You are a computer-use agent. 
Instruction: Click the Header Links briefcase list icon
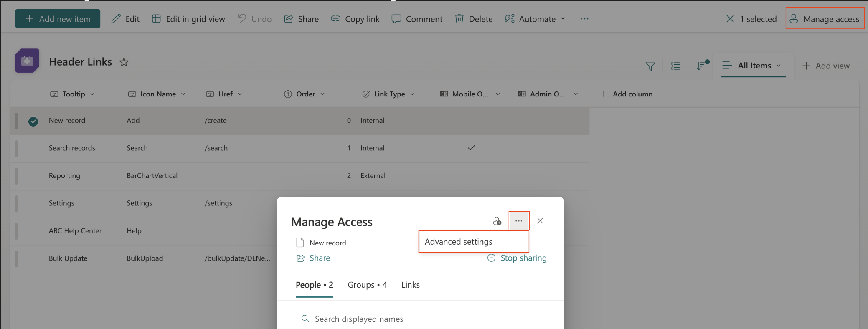27,61
